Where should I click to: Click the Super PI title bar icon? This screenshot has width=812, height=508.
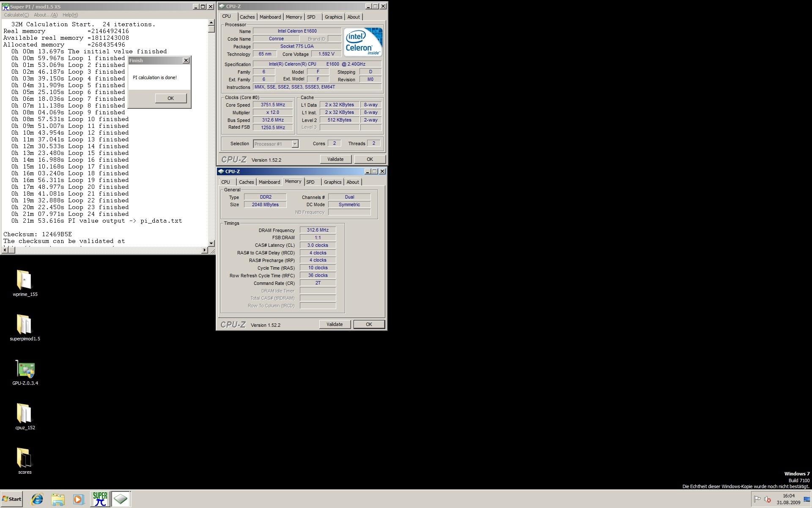5,7
